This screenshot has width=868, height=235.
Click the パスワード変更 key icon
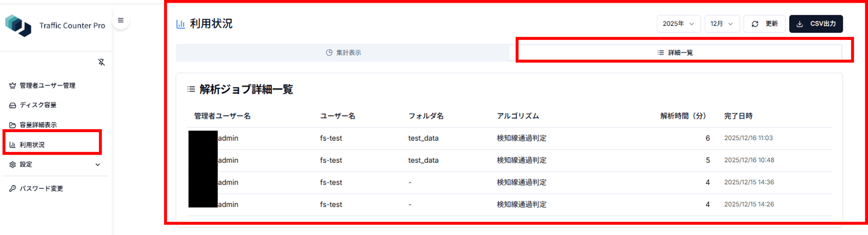tap(13, 189)
